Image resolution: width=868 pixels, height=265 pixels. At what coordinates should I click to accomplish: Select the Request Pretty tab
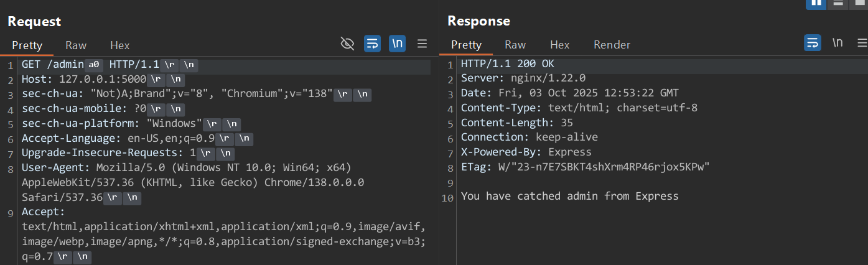pos(27,45)
